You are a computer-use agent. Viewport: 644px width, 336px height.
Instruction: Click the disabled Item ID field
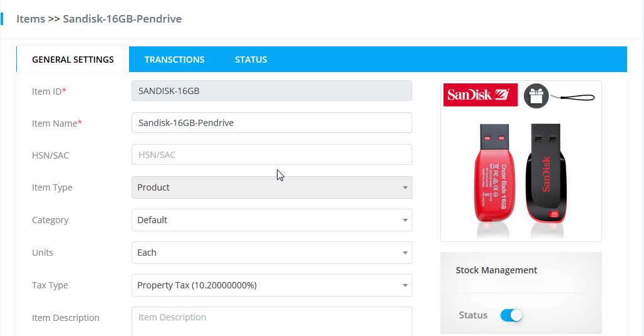pyautogui.click(x=271, y=91)
